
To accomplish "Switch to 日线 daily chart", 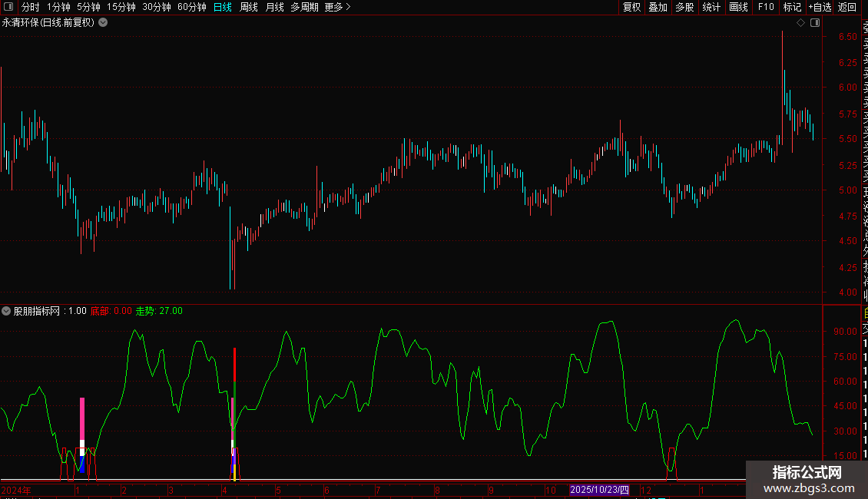I will tap(223, 7).
